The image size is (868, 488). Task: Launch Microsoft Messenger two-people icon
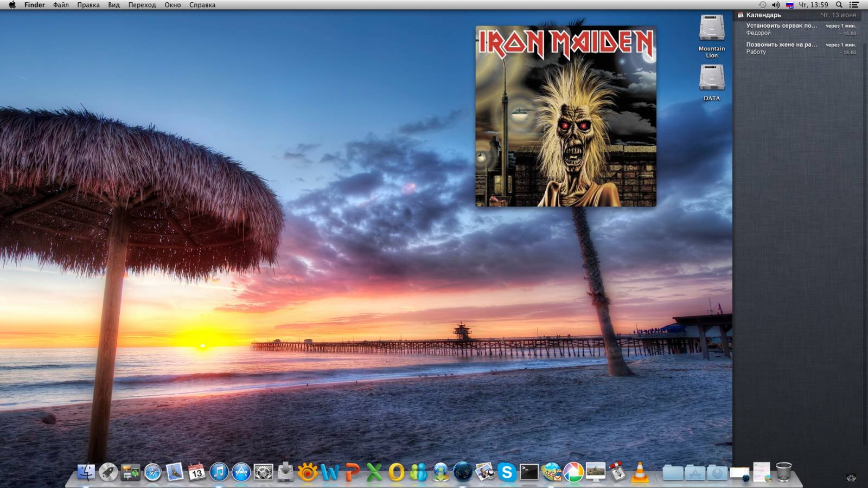[418, 472]
